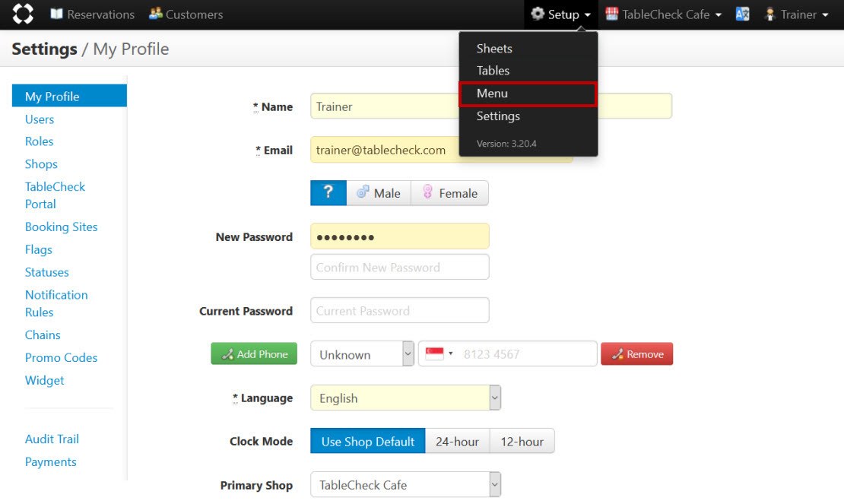Open Roles in the sidebar
Image resolution: width=844 pixels, height=504 pixels.
(x=40, y=141)
